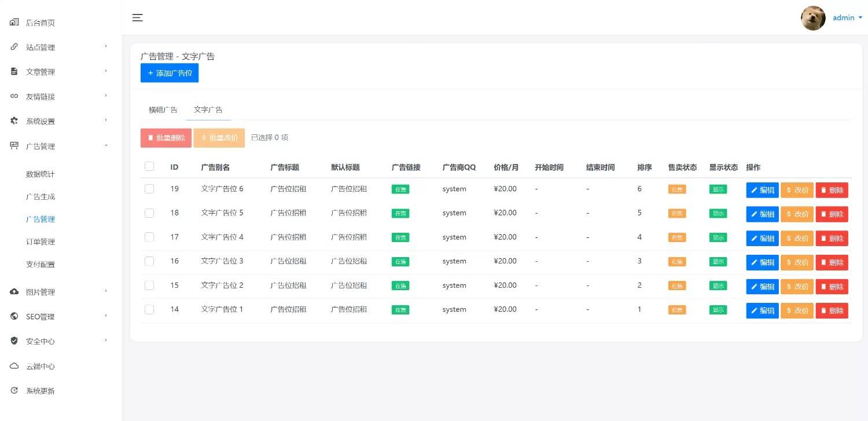Edit 文字广告位 6 with 编辑 button
This screenshot has height=421, width=868.
762,190
